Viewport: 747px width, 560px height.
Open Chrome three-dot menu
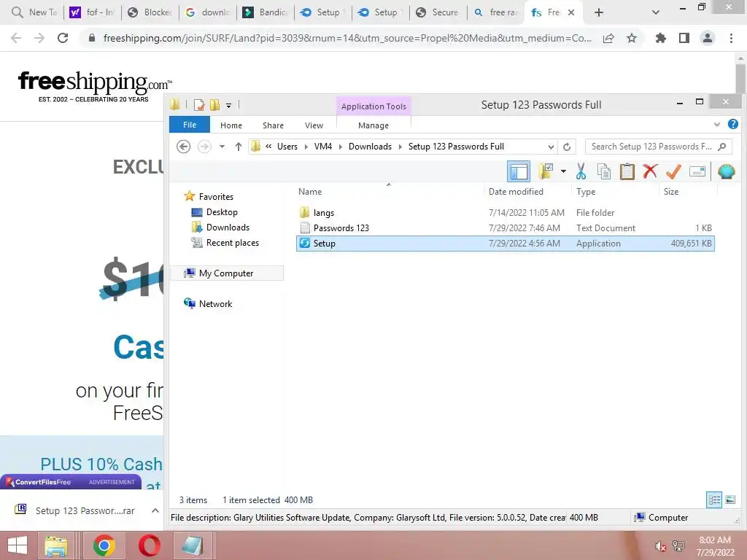[731, 38]
